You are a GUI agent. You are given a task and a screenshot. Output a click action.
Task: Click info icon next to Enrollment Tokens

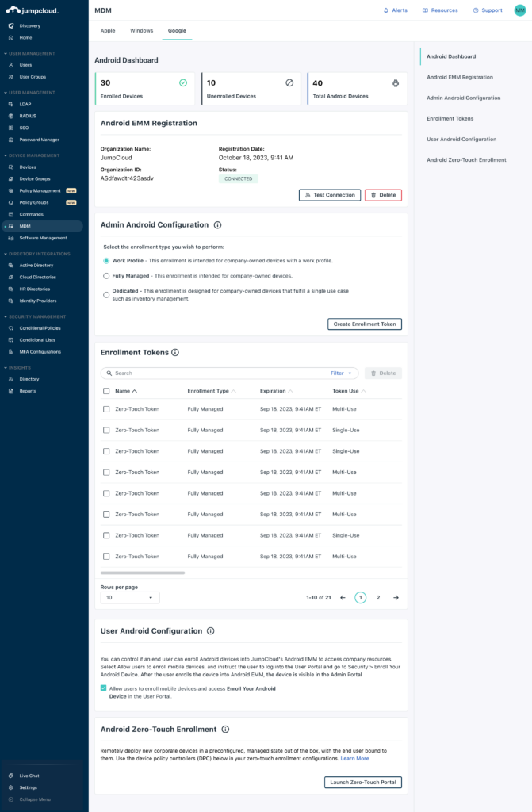(x=175, y=352)
